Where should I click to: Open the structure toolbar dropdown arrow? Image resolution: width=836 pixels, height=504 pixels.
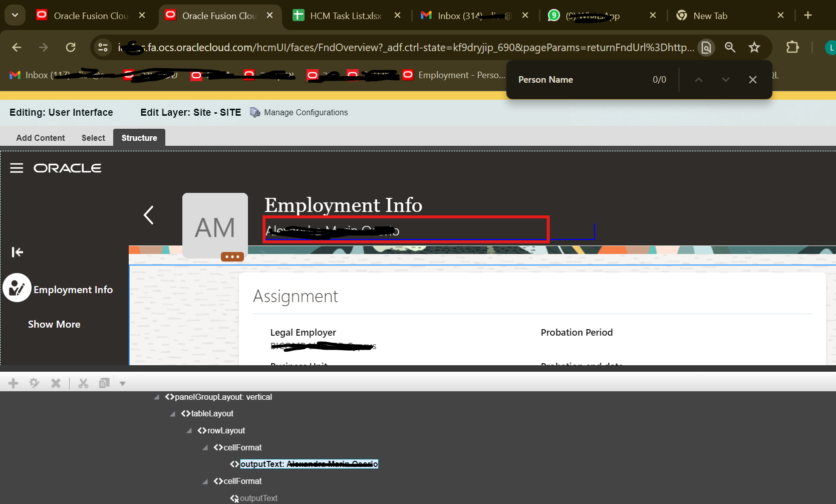click(x=122, y=384)
